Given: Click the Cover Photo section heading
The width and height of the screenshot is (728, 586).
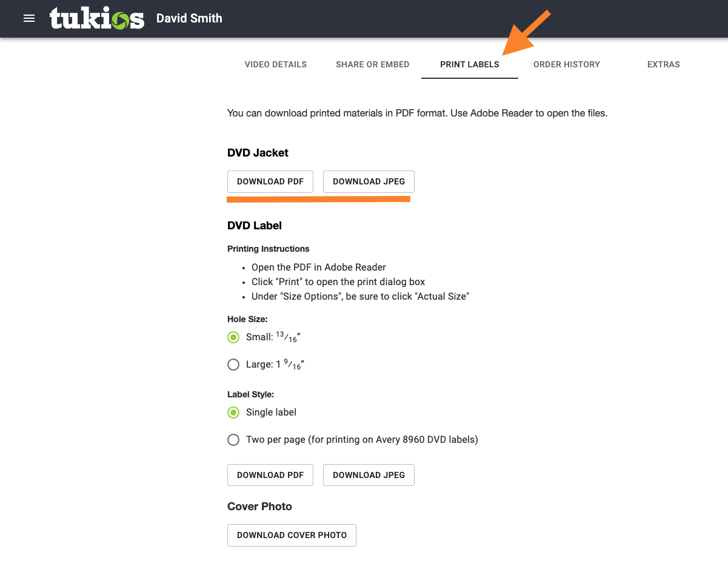Looking at the screenshot, I should tap(259, 507).
